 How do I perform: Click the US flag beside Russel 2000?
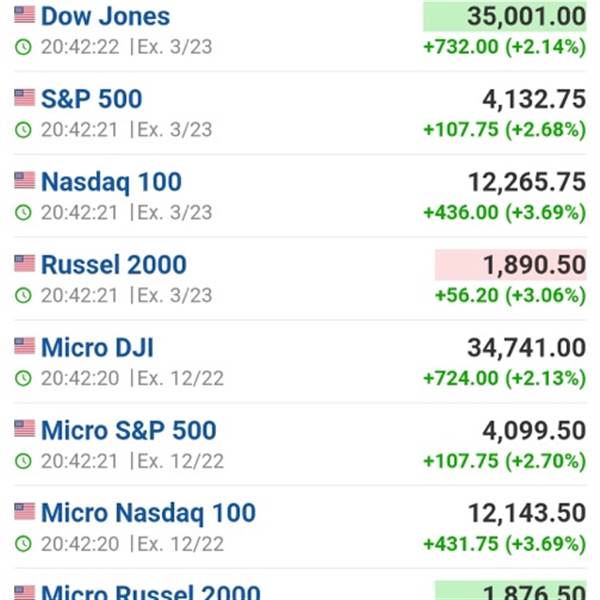coord(24,264)
